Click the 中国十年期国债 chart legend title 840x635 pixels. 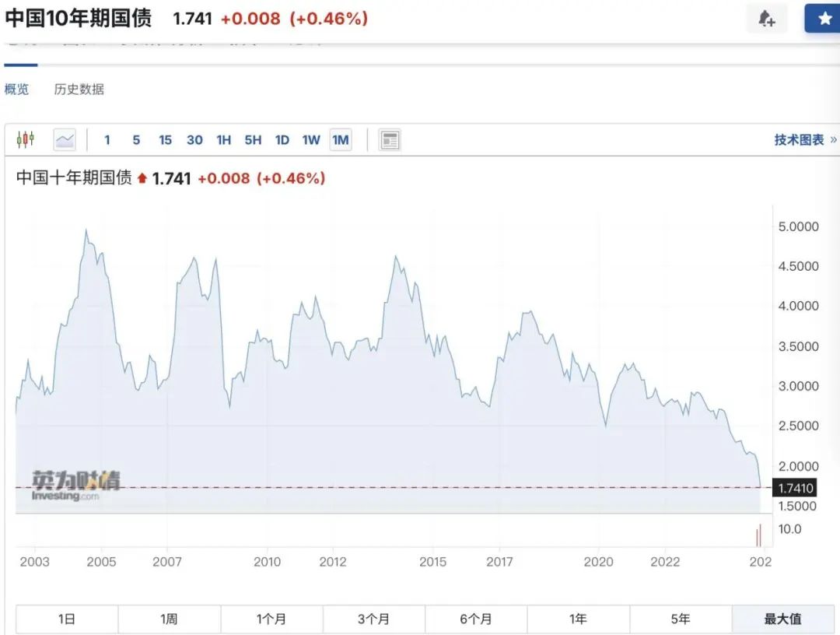[74, 177]
